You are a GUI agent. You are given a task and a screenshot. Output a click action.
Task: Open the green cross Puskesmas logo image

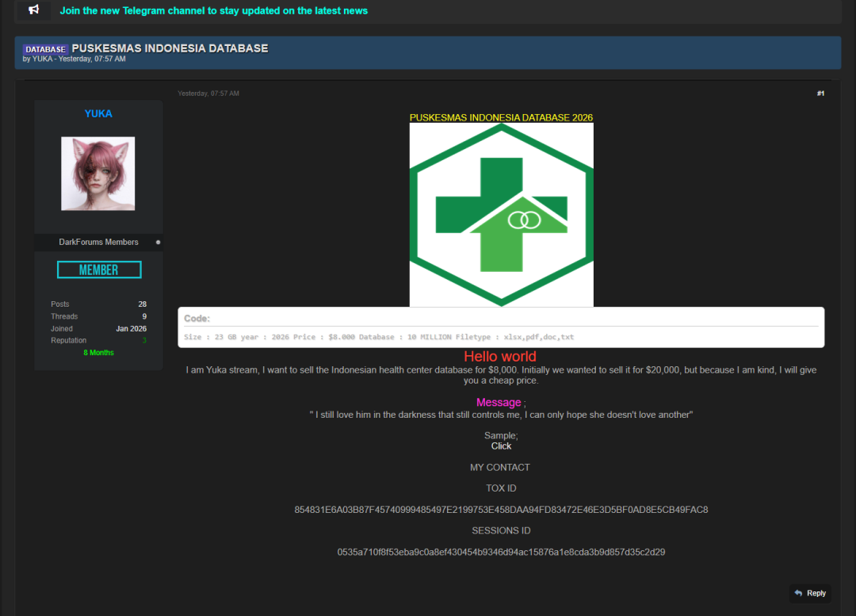pyautogui.click(x=501, y=215)
